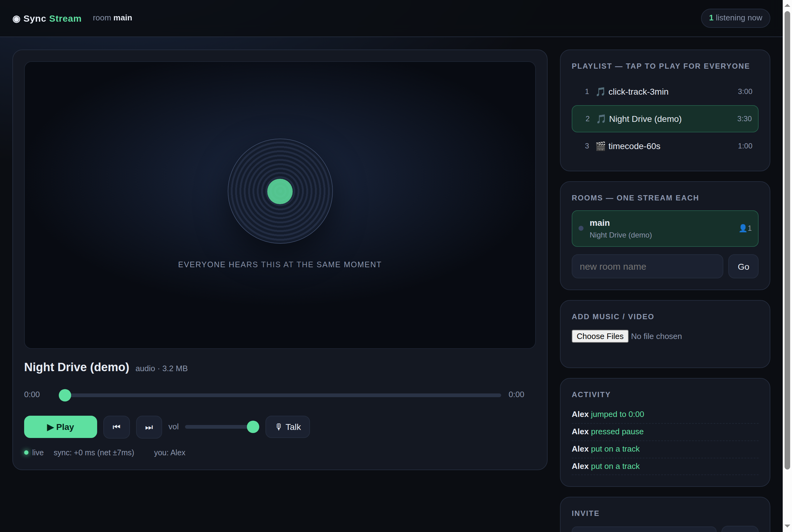792x532 pixels.
Task: Click the Sync Stream logo icon
Action: (x=16, y=19)
